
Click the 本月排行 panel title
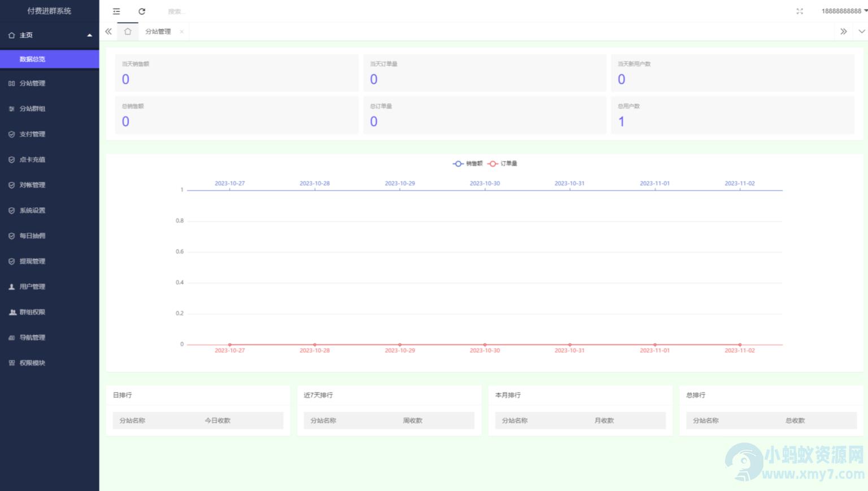(508, 396)
